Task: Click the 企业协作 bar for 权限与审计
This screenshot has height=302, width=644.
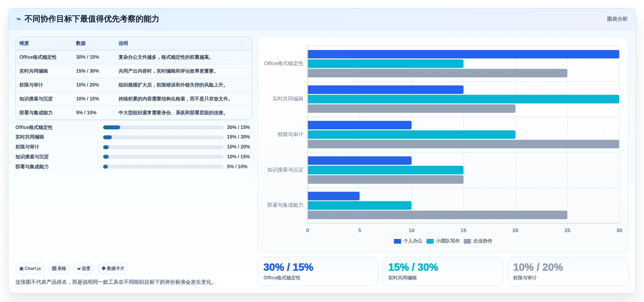Action: point(463,144)
